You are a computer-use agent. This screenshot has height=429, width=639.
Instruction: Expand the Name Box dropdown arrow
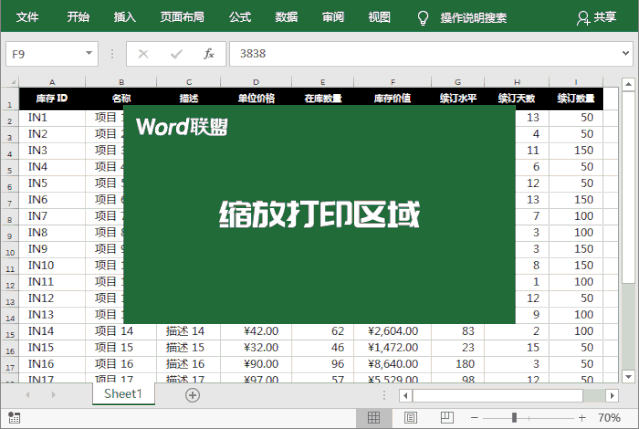88,53
